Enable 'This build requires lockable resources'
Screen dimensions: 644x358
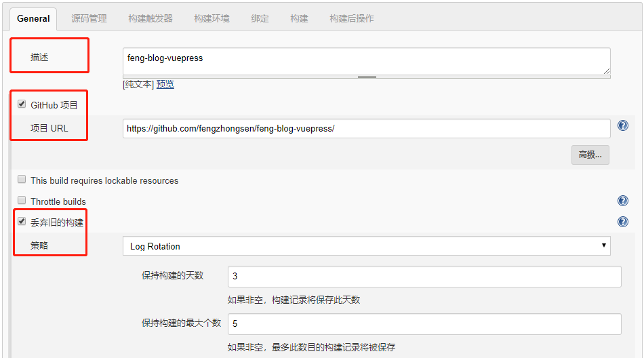pyautogui.click(x=22, y=180)
